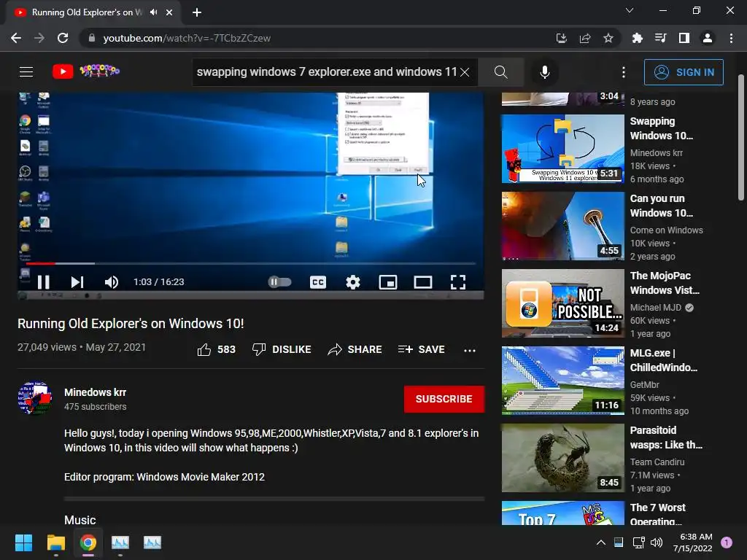Click the DISLIKE button
747x560 pixels.
(x=282, y=349)
